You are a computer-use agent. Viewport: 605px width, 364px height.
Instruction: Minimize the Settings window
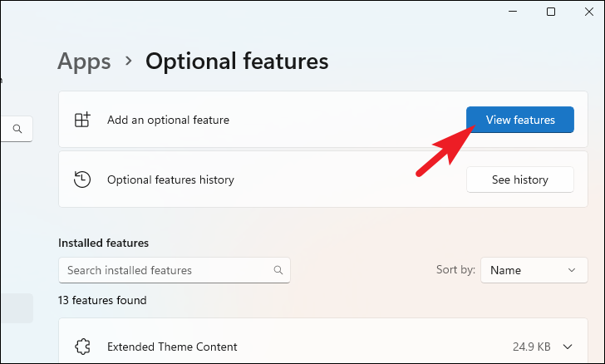(513, 12)
